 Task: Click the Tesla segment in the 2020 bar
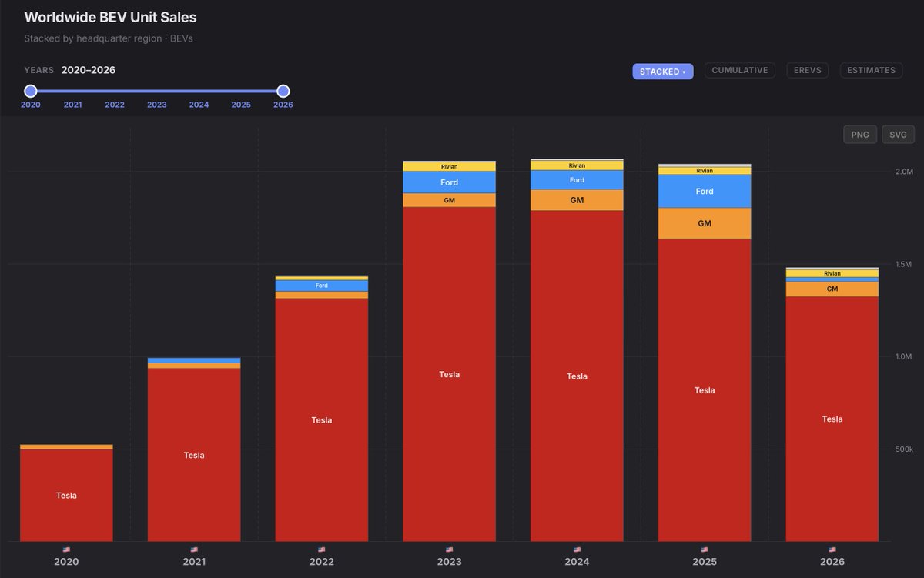point(66,495)
